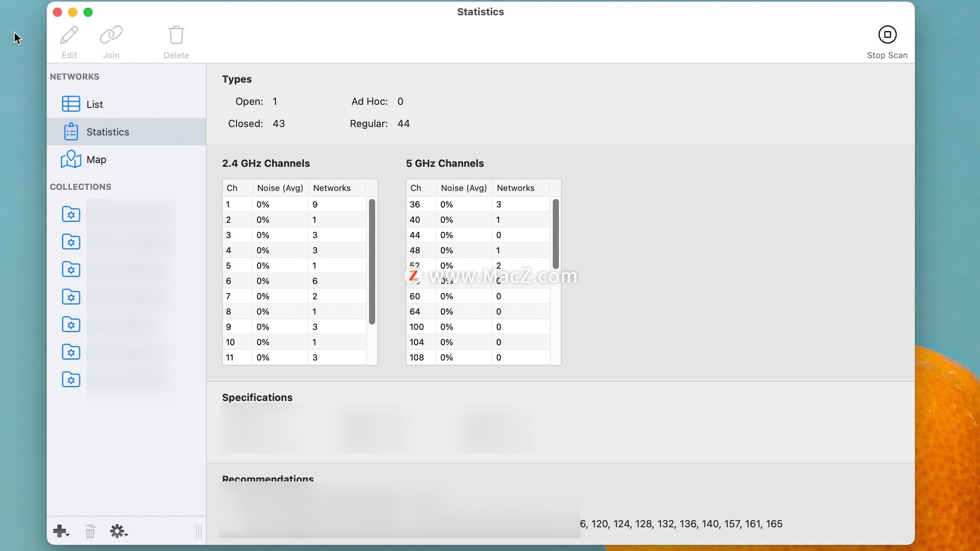Open the List view in sidebar
The image size is (980, 551).
127,104
